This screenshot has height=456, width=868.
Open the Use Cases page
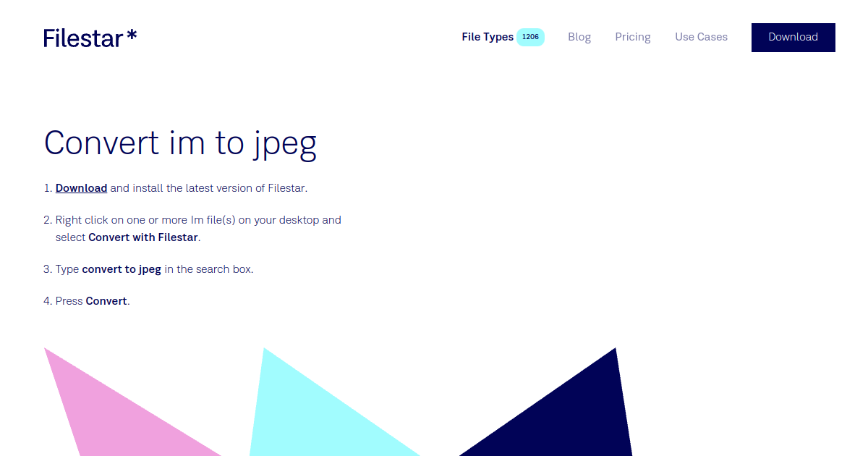(x=701, y=37)
